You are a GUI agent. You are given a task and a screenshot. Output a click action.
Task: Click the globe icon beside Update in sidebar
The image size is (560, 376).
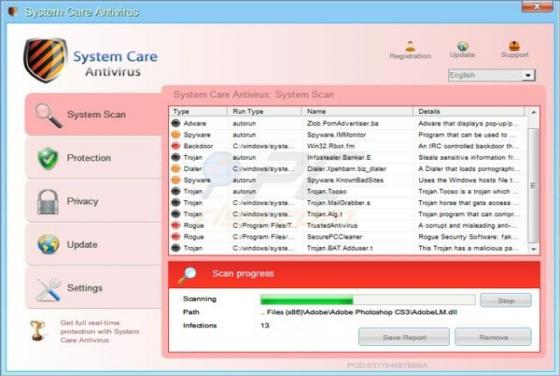(x=48, y=245)
